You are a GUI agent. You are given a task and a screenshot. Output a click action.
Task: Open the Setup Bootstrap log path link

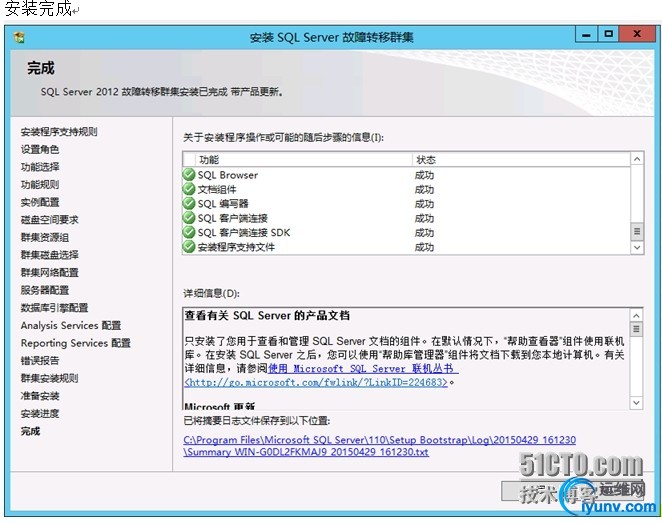380,440
